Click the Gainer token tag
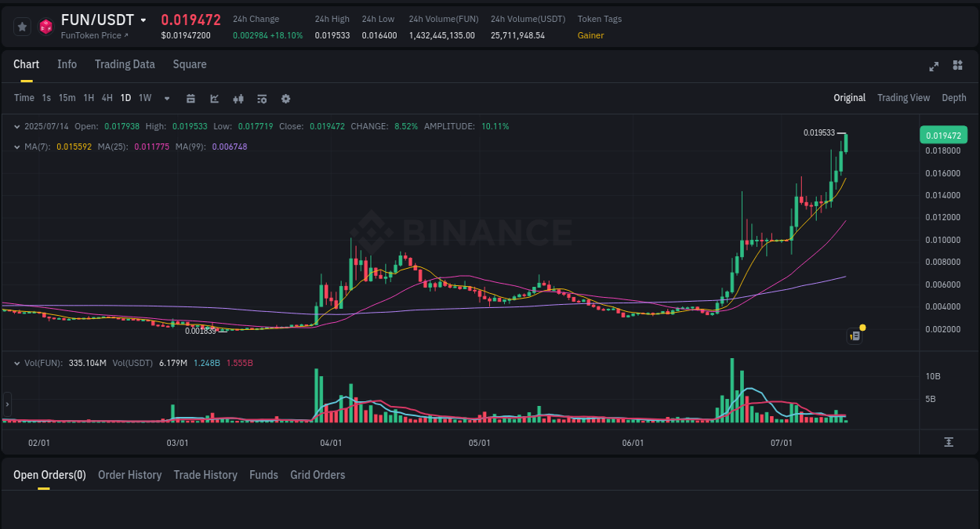 click(590, 35)
